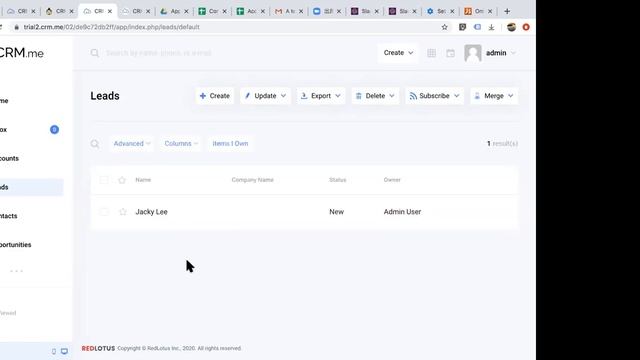Select Leads in the sidebar
The height and width of the screenshot is (360, 640).
31,187
